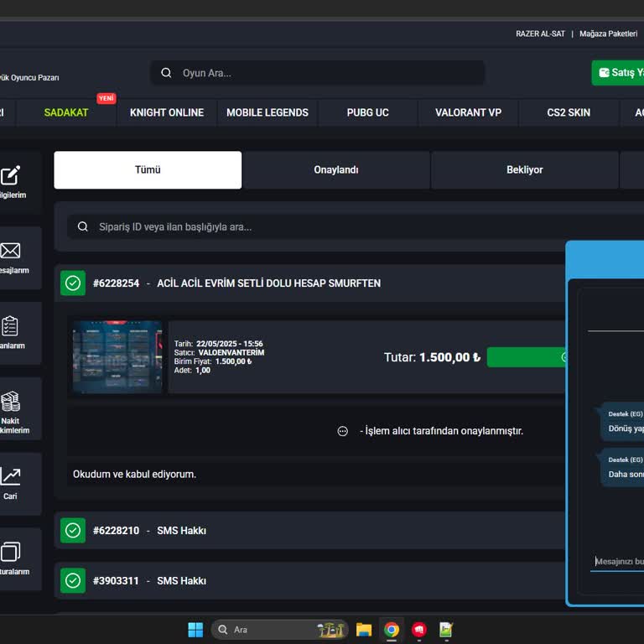The image size is (644, 644).
Task: Click green check icon of order #6228254
Action: coord(73,283)
